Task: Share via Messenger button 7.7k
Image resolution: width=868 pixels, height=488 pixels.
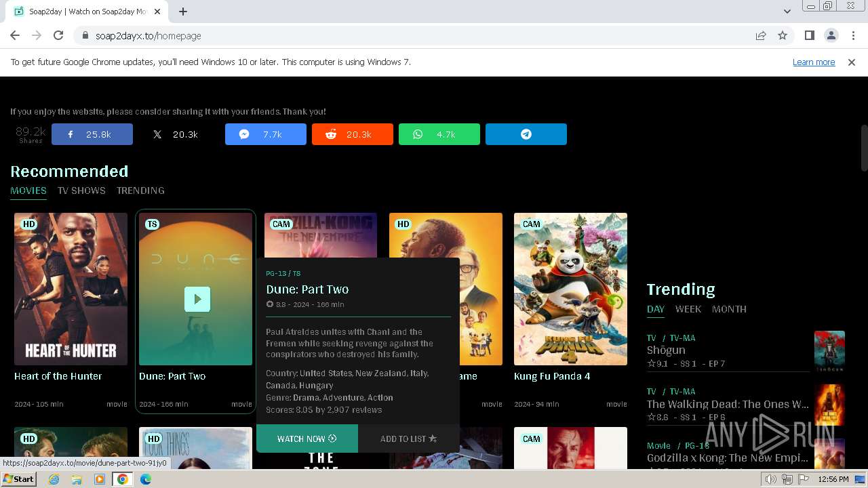Action: 266,134
